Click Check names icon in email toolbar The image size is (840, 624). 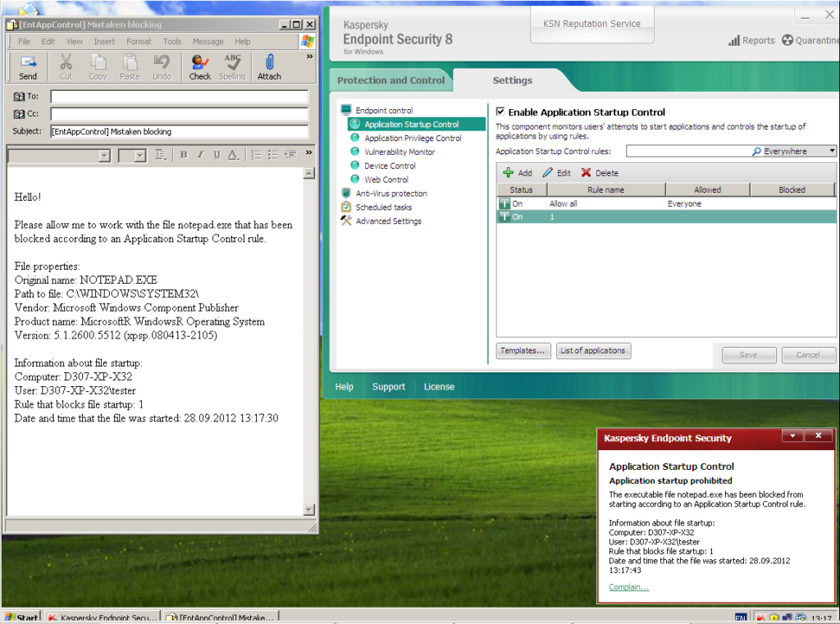200,67
